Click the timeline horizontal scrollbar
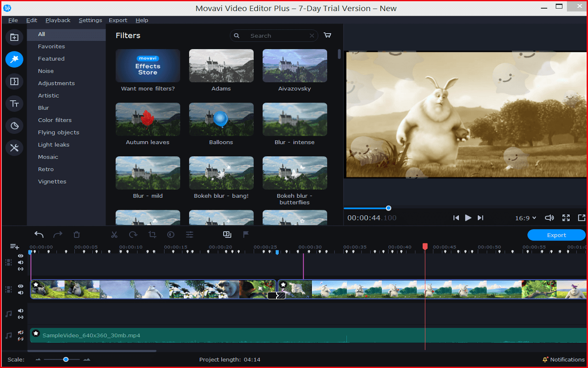 coord(92,351)
